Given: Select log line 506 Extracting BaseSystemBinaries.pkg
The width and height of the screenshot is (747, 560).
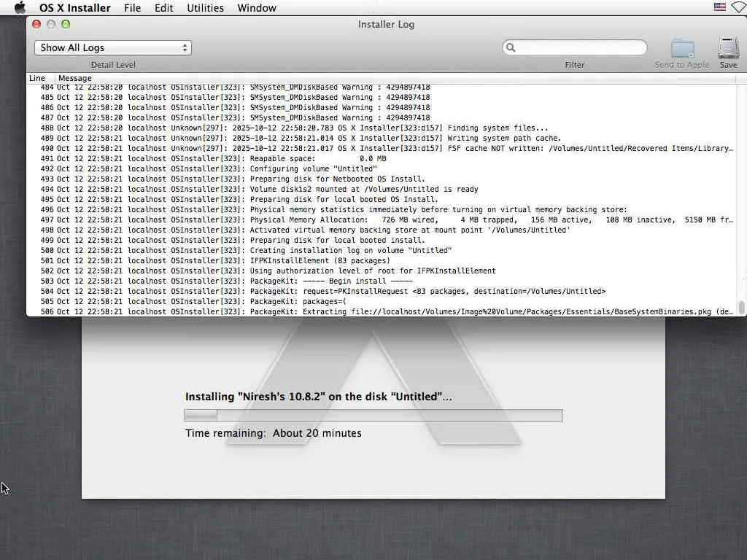Looking at the screenshot, I should pos(381,312).
